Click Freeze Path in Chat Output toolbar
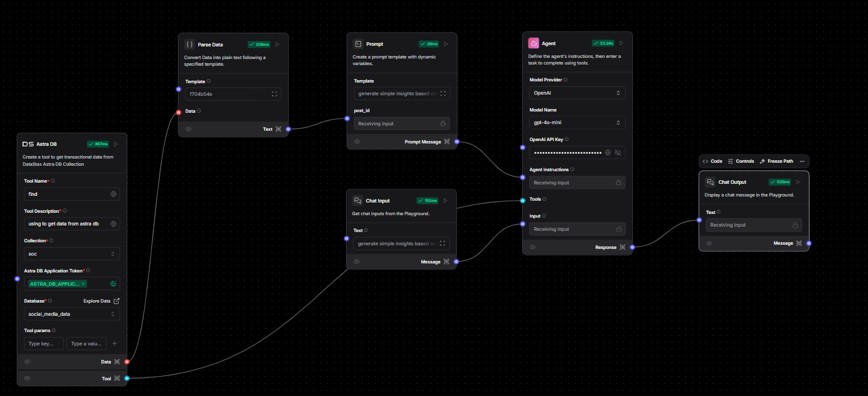The height and width of the screenshot is (396, 868). 776,162
